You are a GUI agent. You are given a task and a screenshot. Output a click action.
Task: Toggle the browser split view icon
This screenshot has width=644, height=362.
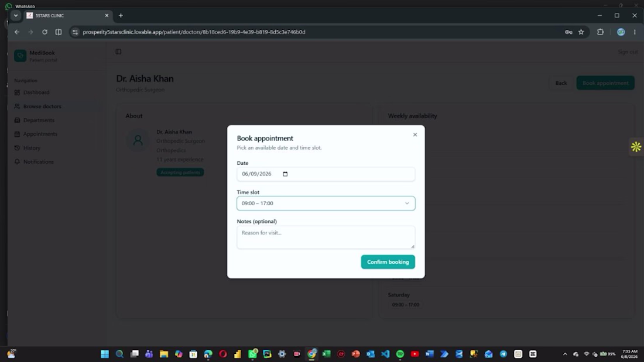pyautogui.click(x=59, y=32)
